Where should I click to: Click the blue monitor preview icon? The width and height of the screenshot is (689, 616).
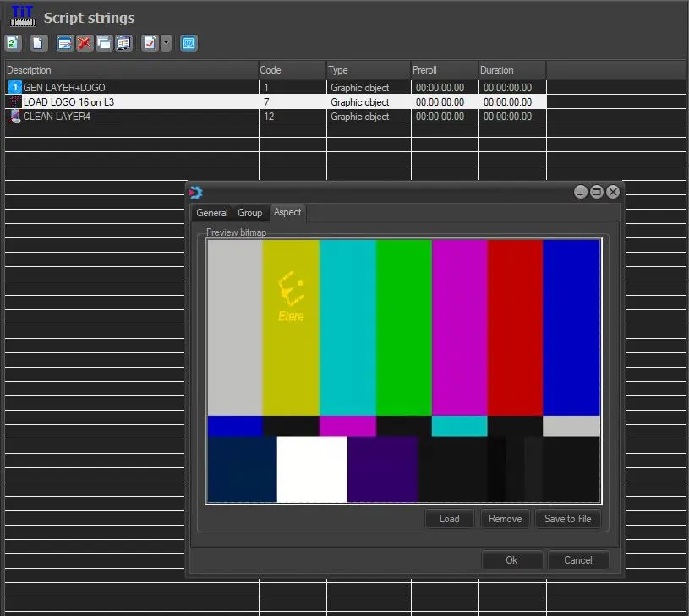189,43
